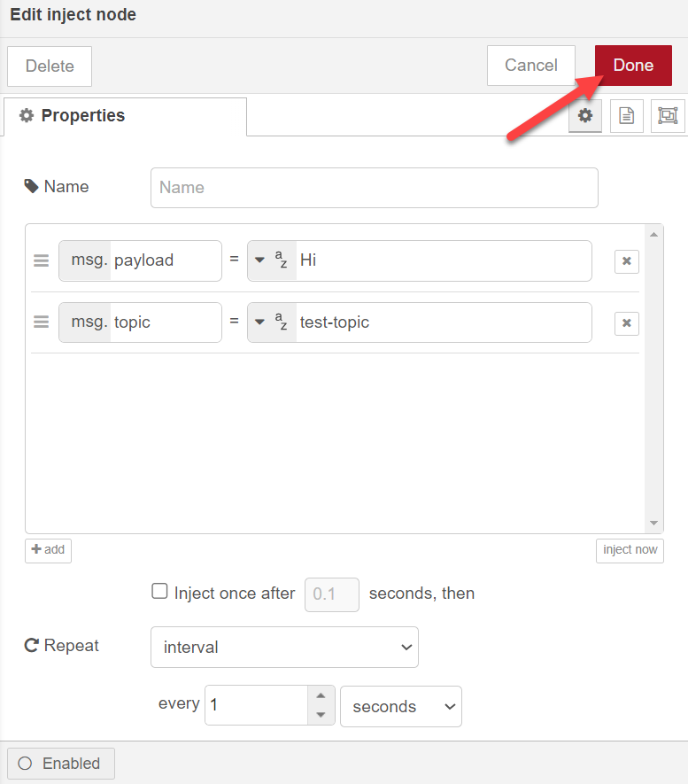The width and height of the screenshot is (688, 784).
Task: Open the node appearance editor icon
Action: pyautogui.click(x=668, y=115)
